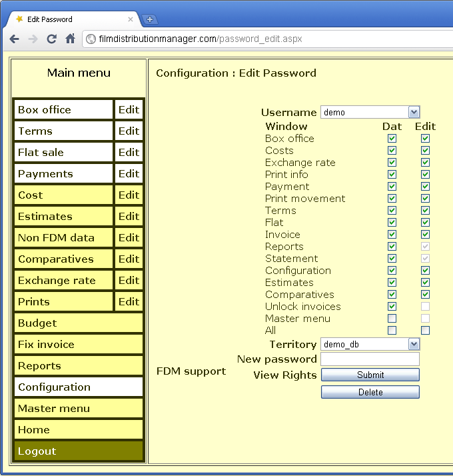The height and width of the screenshot is (476, 453).
Task: Uncheck the Costs Edit checkbox
Action: click(x=425, y=151)
